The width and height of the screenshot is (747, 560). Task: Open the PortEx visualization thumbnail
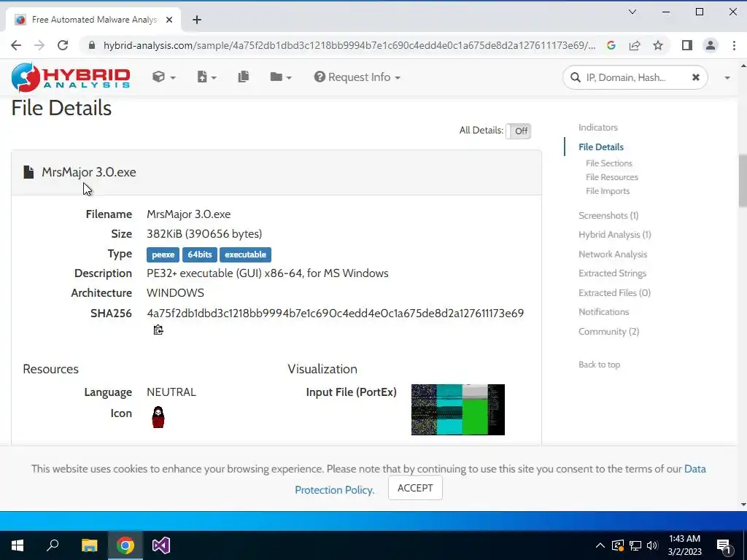(x=458, y=410)
